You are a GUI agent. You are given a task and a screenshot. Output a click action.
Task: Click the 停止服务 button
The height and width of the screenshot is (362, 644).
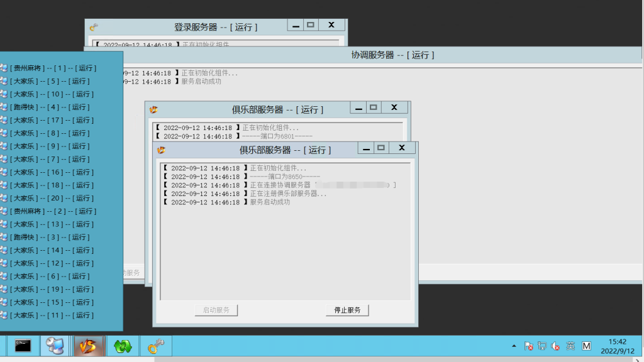click(x=347, y=310)
